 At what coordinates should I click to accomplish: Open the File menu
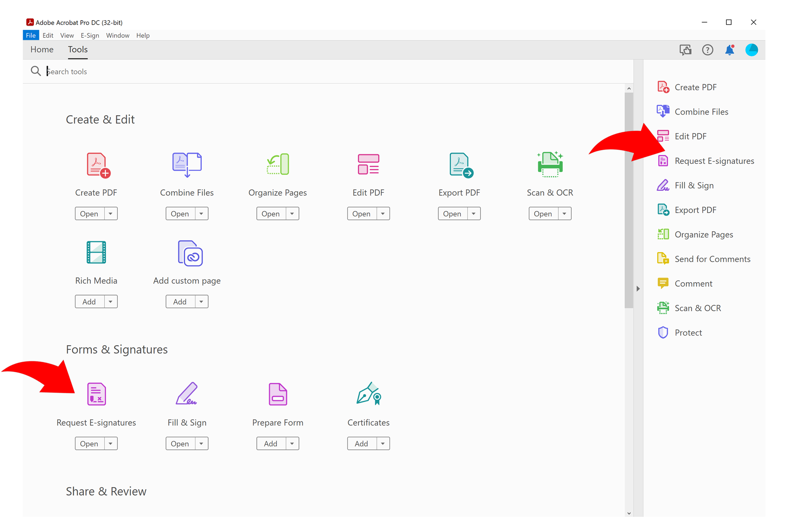[x=31, y=35]
